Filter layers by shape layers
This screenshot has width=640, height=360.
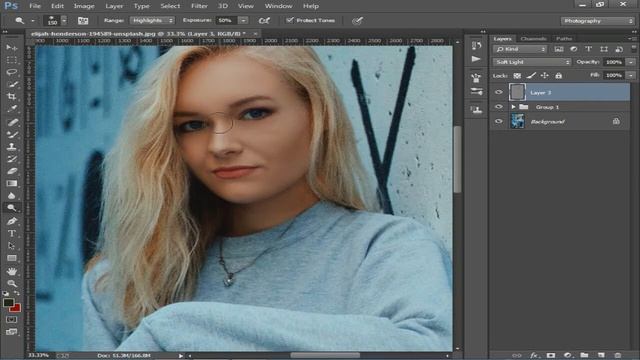[604, 49]
